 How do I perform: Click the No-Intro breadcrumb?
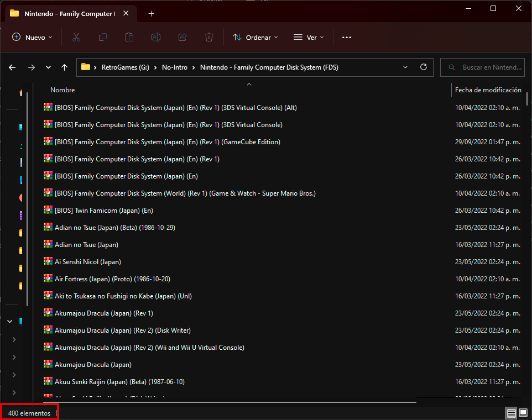point(175,67)
